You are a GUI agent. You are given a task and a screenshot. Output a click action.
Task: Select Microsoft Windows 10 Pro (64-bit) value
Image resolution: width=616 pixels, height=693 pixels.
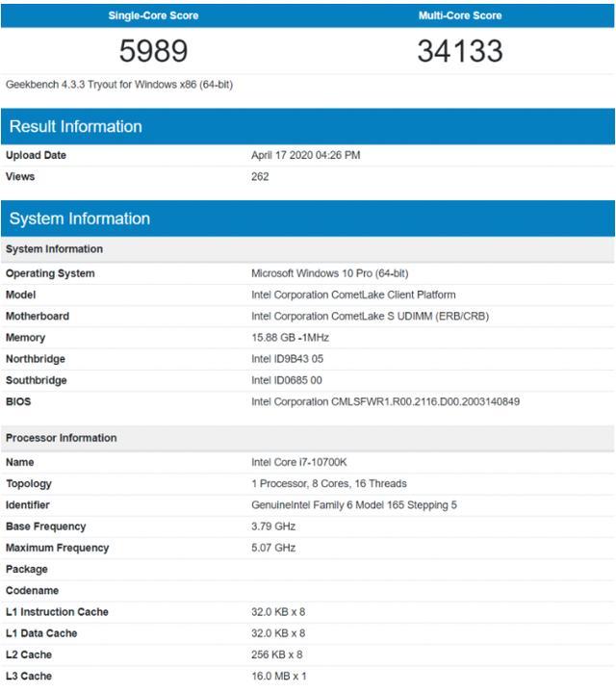(x=329, y=273)
